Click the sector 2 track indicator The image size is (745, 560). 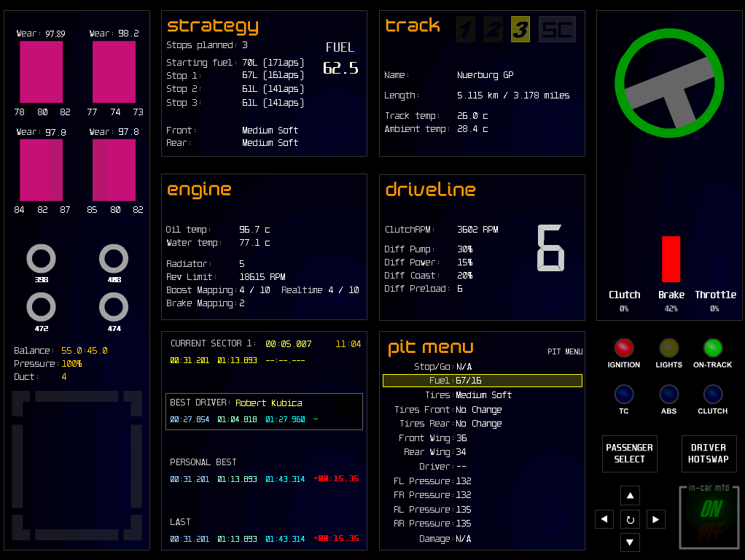click(x=494, y=29)
